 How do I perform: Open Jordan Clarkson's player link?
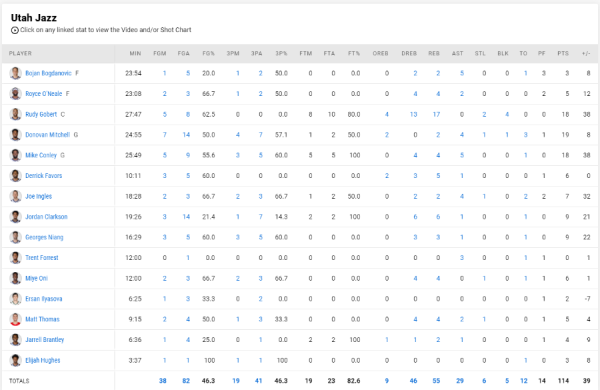click(x=46, y=217)
